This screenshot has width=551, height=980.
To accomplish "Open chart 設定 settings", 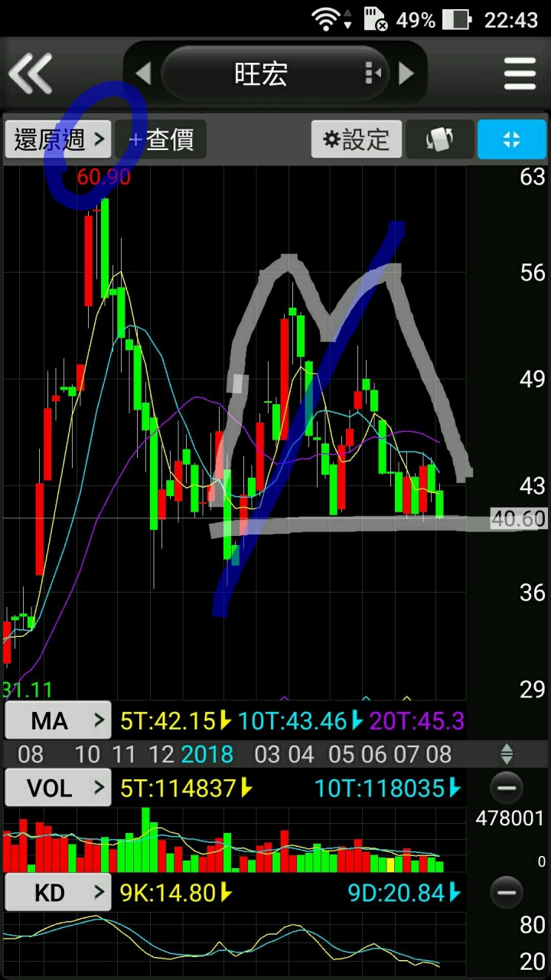I will 357,139.
